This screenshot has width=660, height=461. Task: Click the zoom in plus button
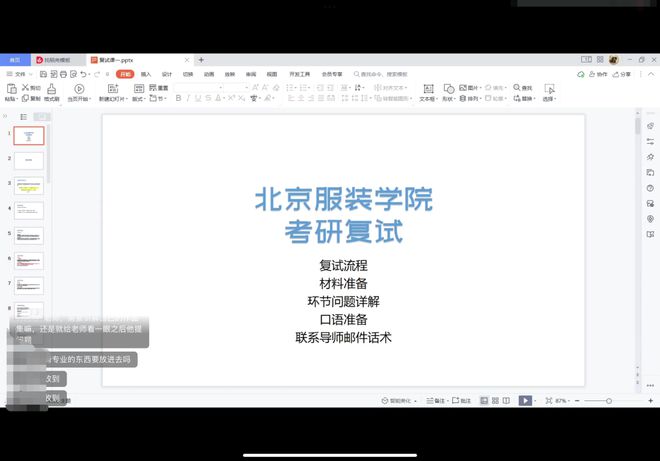pyautogui.click(x=650, y=400)
